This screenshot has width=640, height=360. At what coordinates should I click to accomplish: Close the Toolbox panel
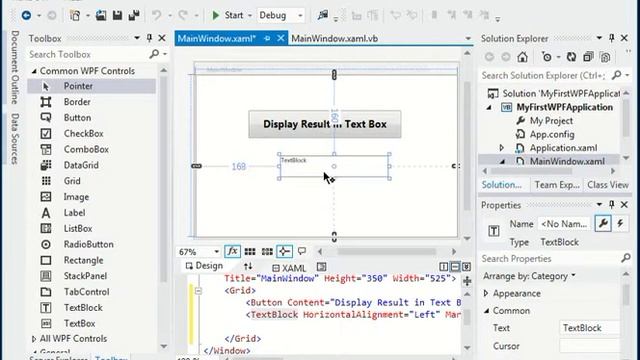click(162, 38)
